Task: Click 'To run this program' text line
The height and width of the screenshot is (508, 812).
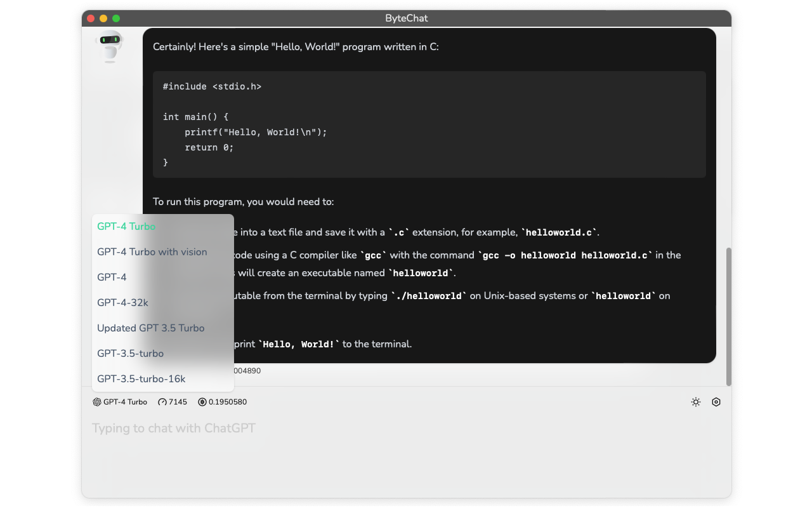Action: 244,202
